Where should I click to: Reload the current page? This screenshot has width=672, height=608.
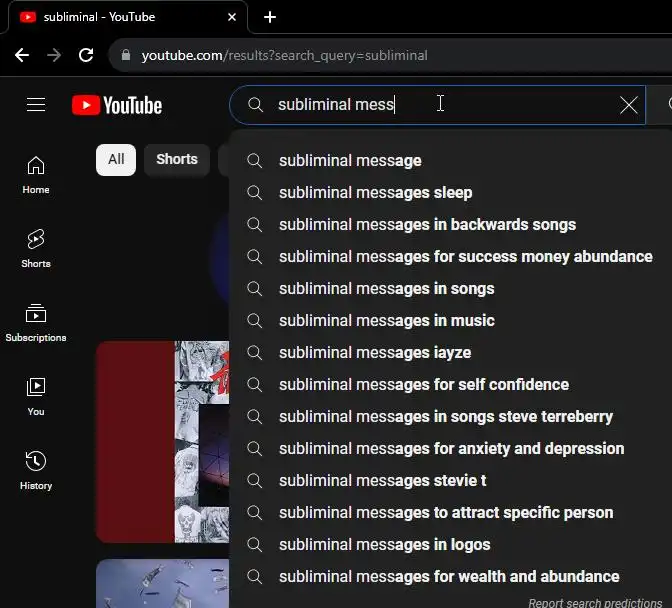pyautogui.click(x=86, y=55)
